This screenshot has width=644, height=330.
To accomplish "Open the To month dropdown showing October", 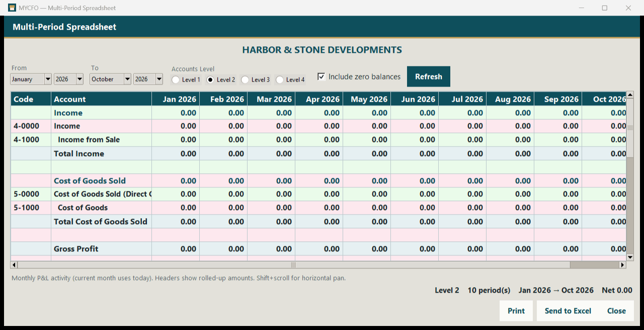I will point(111,79).
